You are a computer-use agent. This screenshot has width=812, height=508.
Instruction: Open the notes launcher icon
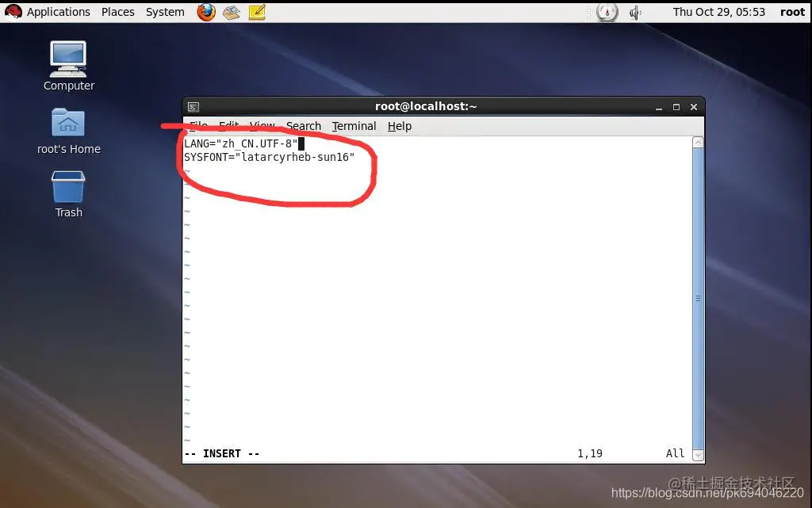(x=257, y=12)
